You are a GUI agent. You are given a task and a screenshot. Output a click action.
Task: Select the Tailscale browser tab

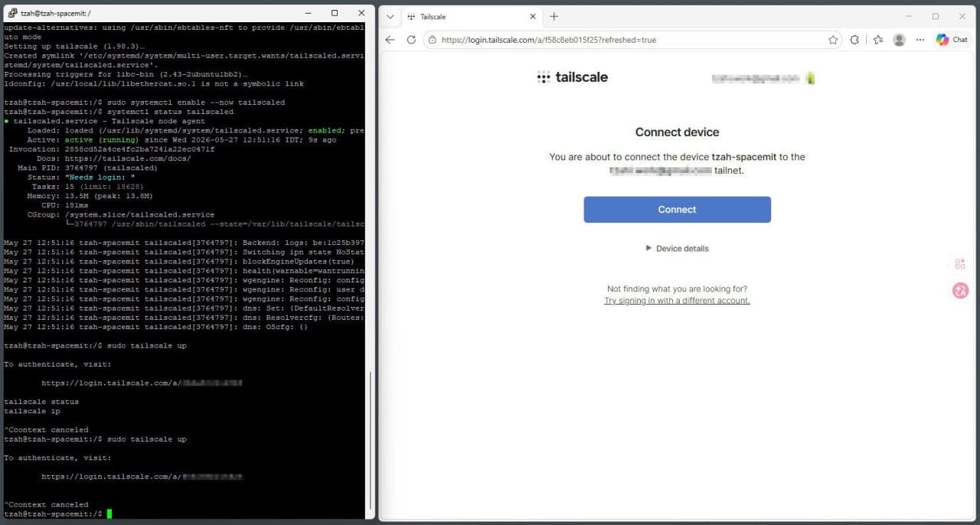(x=471, y=16)
